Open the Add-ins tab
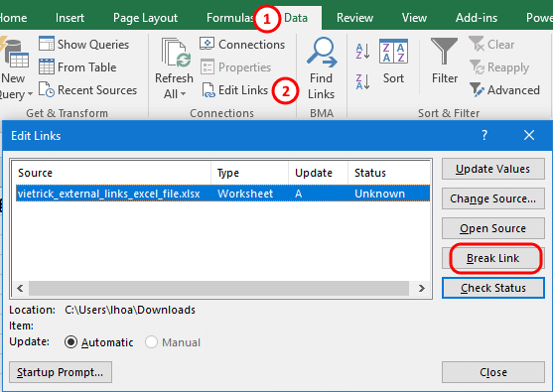This screenshot has width=553, height=392. click(x=477, y=18)
